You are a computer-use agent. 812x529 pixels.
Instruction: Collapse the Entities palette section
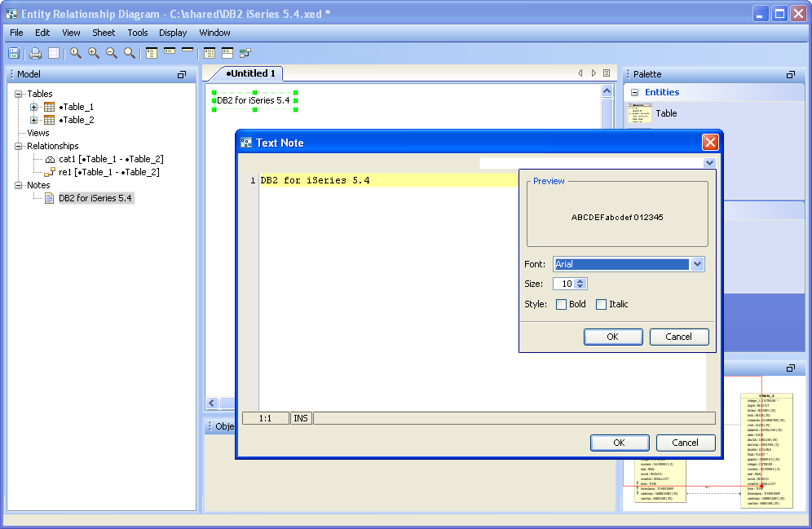pyautogui.click(x=634, y=93)
